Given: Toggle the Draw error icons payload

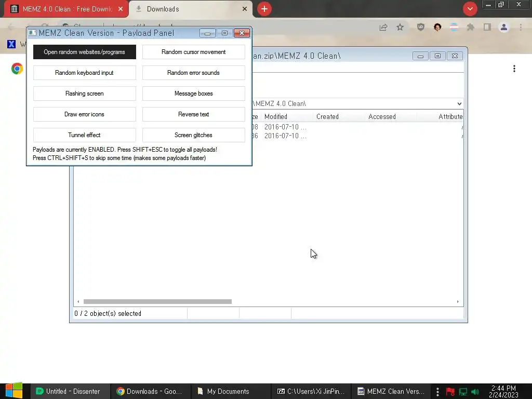Looking at the screenshot, I should tap(85, 114).
